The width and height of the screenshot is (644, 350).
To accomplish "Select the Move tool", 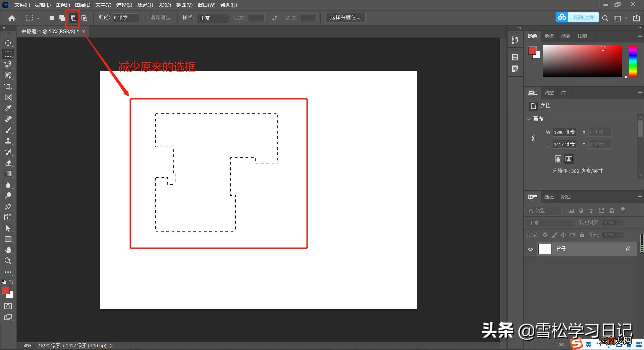I will [x=8, y=43].
